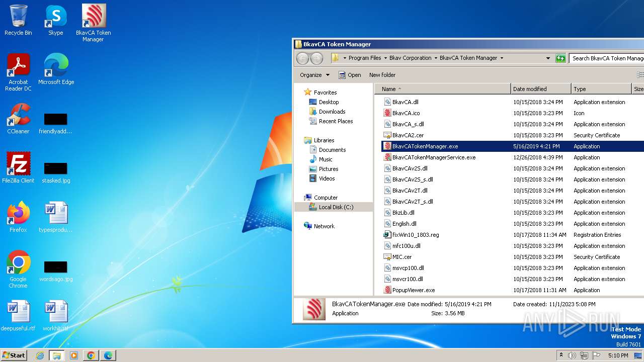The image size is (644, 362).
Task: Click Program Files breadcrumb segment
Action: (x=365, y=58)
